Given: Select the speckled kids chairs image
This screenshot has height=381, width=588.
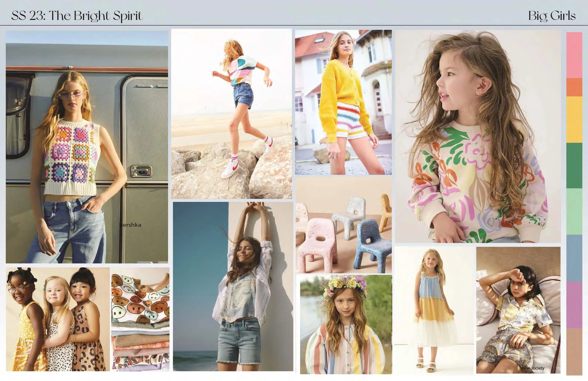Looking at the screenshot, I should tap(344, 225).
